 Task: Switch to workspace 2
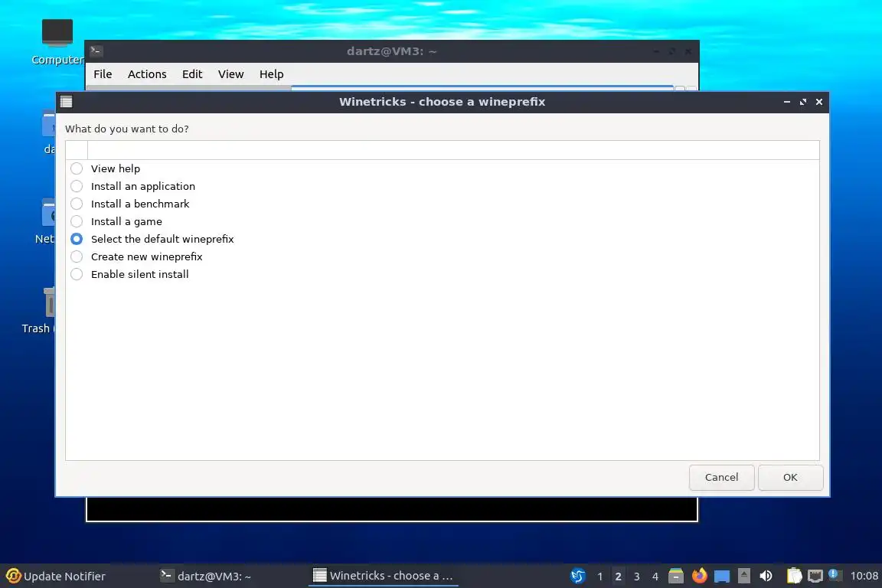click(x=618, y=577)
